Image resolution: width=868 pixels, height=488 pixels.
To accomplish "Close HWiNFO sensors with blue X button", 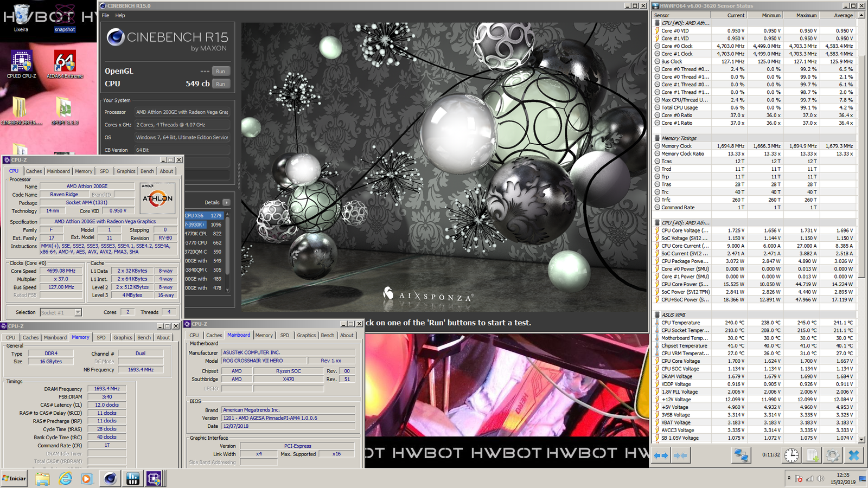I will click(854, 455).
